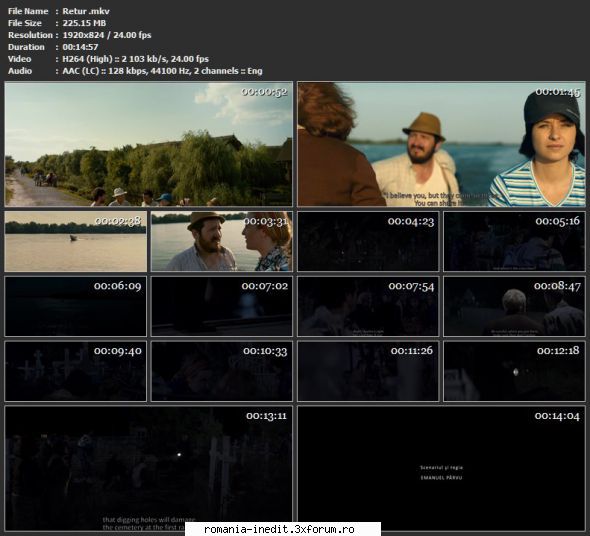Open the dark frame at 00:04:23

pyautogui.click(x=368, y=241)
